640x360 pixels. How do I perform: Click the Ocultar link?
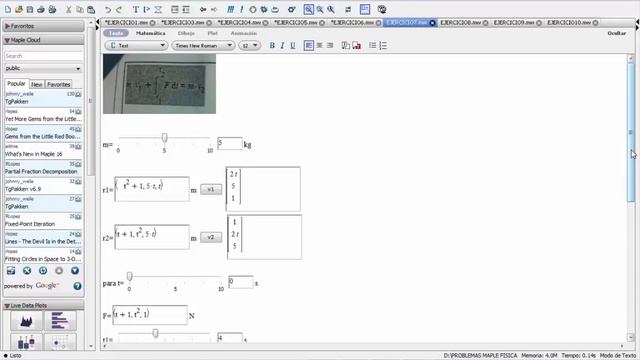coord(616,33)
